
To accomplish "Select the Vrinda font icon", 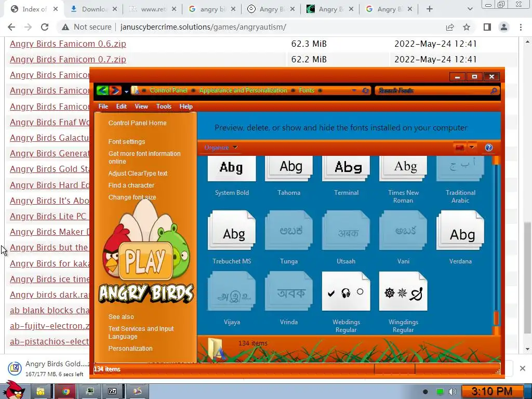I will pyautogui.click(x=289, y=291).
